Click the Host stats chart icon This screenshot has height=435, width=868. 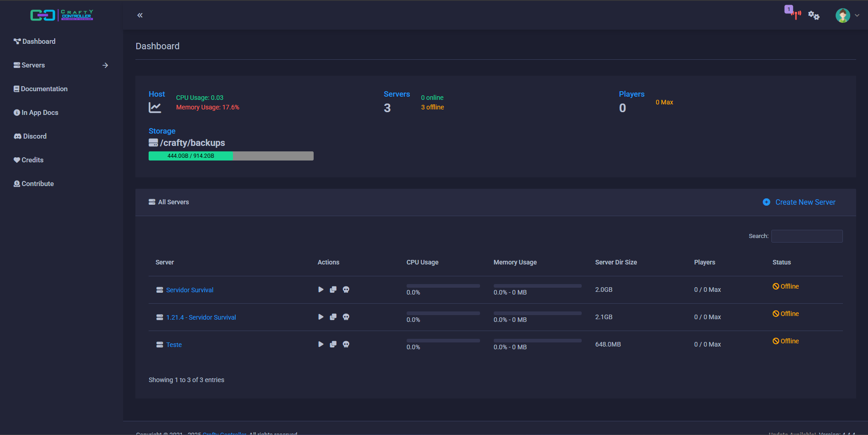tap(155, 108)
